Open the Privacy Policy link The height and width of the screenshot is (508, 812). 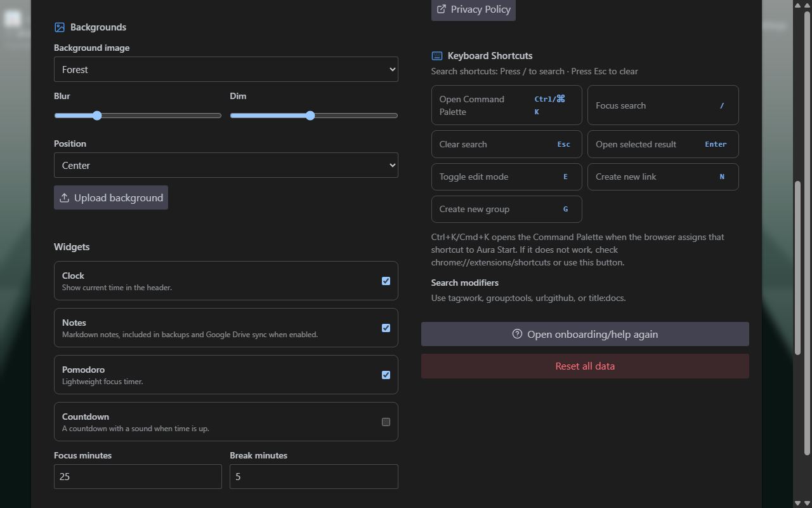[473, 10]
